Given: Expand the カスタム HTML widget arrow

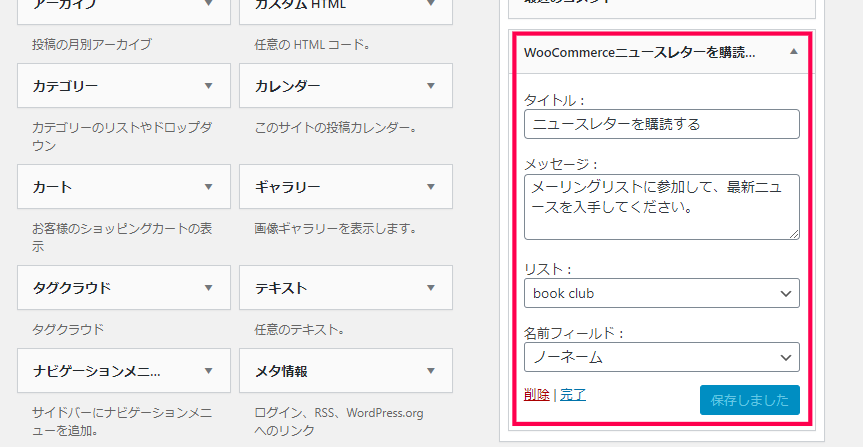Looking at the screenshot, I should click(x=431, y=4).
